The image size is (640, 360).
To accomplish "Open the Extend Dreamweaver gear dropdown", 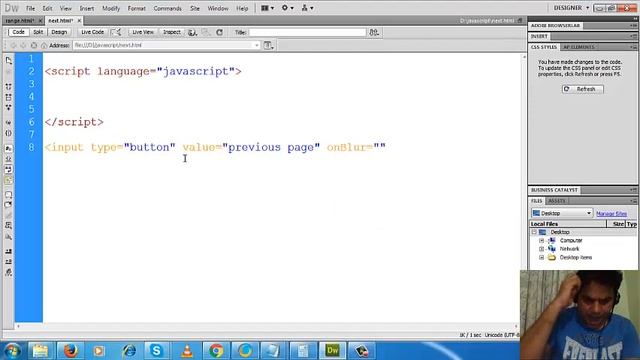I will click(x=287, y=8).
